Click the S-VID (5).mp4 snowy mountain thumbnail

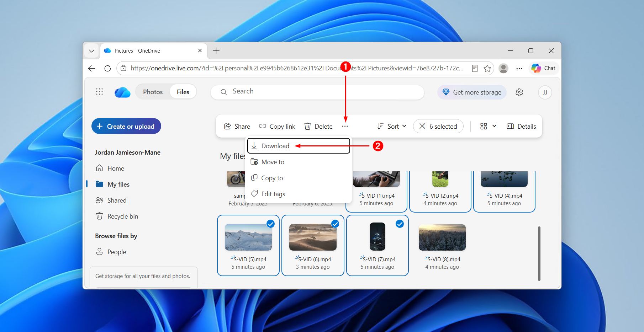click(248, 237)
